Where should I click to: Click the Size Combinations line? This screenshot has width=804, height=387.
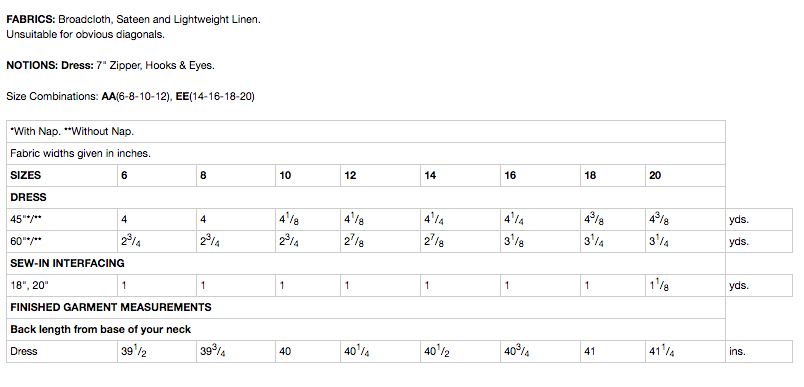(130, 96)
